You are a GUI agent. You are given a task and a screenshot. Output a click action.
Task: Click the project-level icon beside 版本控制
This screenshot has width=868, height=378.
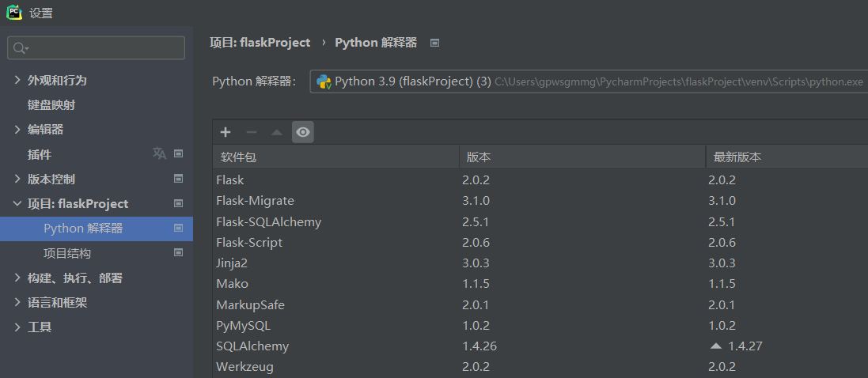click(178, 178)
